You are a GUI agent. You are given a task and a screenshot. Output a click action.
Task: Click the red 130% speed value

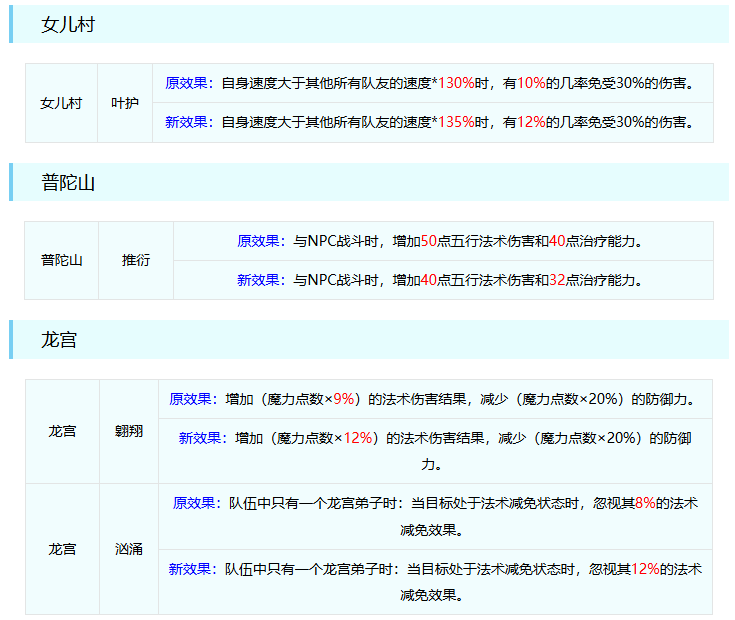click(456, 83)
